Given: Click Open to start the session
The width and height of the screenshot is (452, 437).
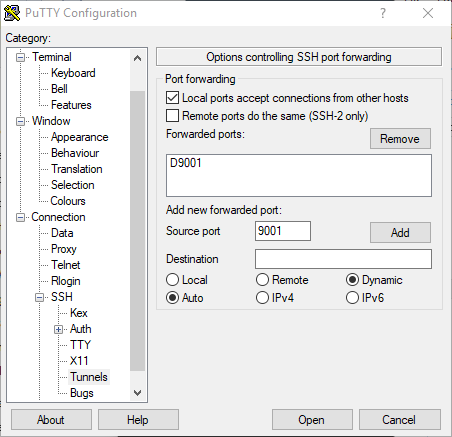Looking at the screenshot, I should click(312, 420).
